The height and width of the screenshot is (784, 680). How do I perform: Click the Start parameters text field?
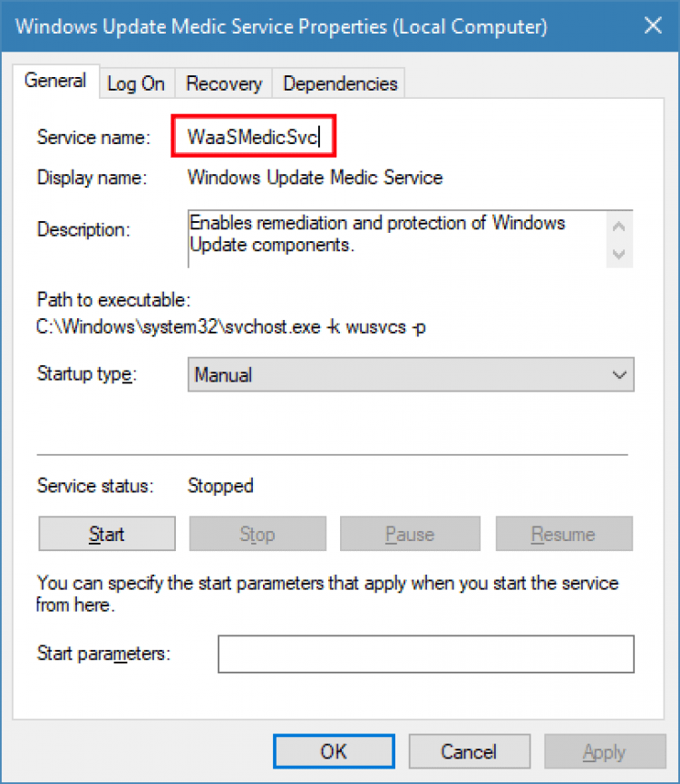coord(425,653)
